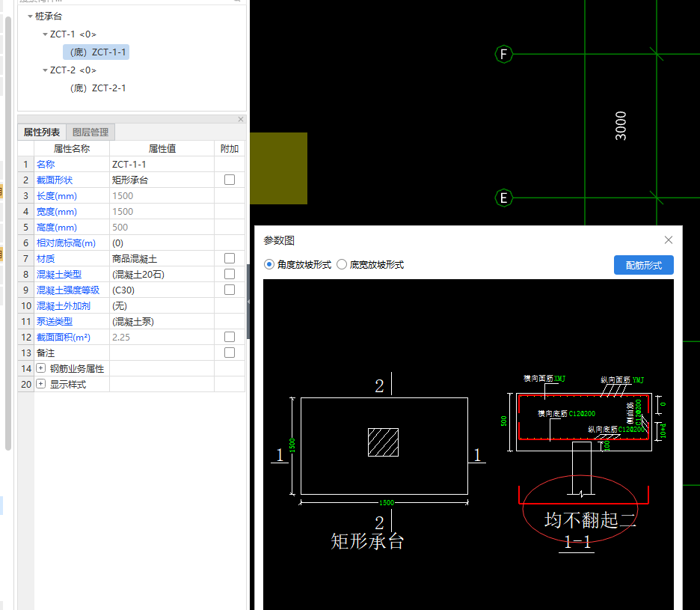Select the (底) ZCT-2-1 tree item
The height and width of the screenshot is (610, 700).
click(x=98, y=88)
